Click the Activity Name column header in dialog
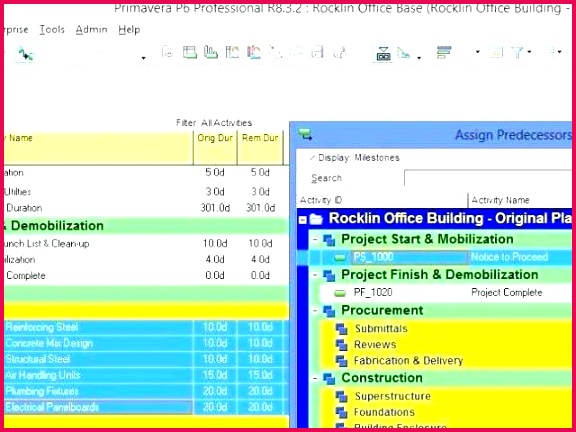Viewport: 576px width, 432px height. (520, 200)
